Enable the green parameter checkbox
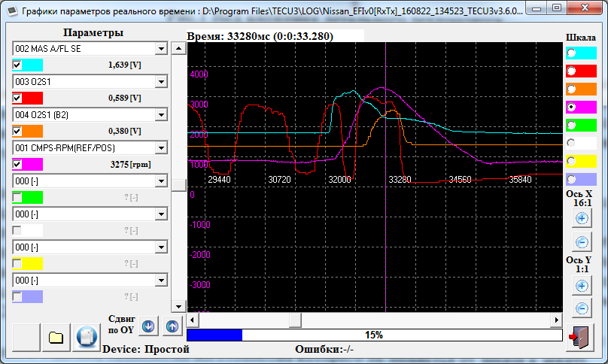Viewport: 608px width, 364px height. pos(17,197)
